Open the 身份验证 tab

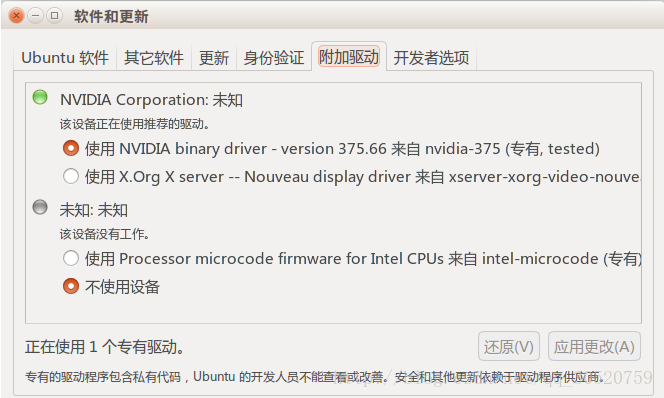pyautogui.click(x=274, y=58)
